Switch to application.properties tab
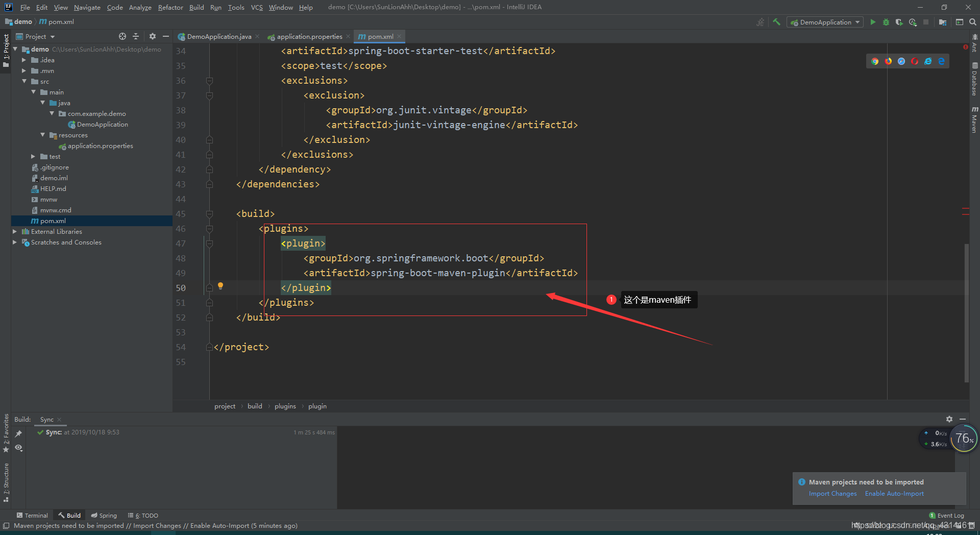The image size is (980, 535). point(309,36)
